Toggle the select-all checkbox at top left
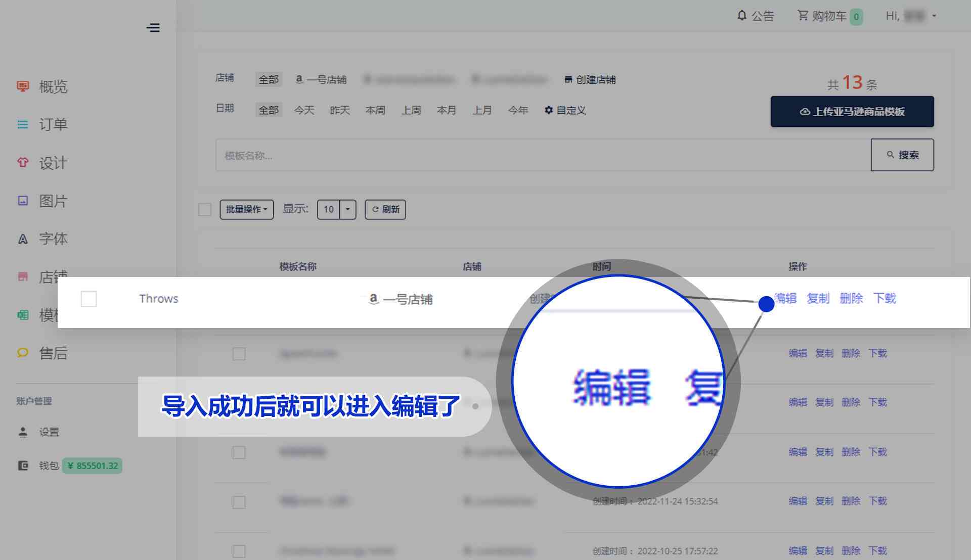The image size is (971, 560). (204, 209)
